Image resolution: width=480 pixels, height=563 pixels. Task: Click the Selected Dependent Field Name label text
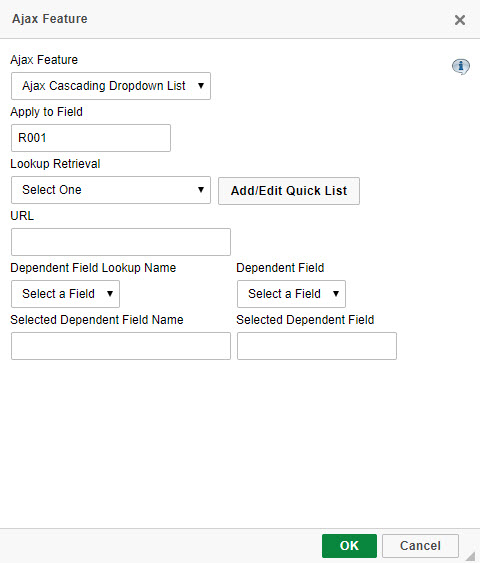pyautogui.click(x=97, y=320)
